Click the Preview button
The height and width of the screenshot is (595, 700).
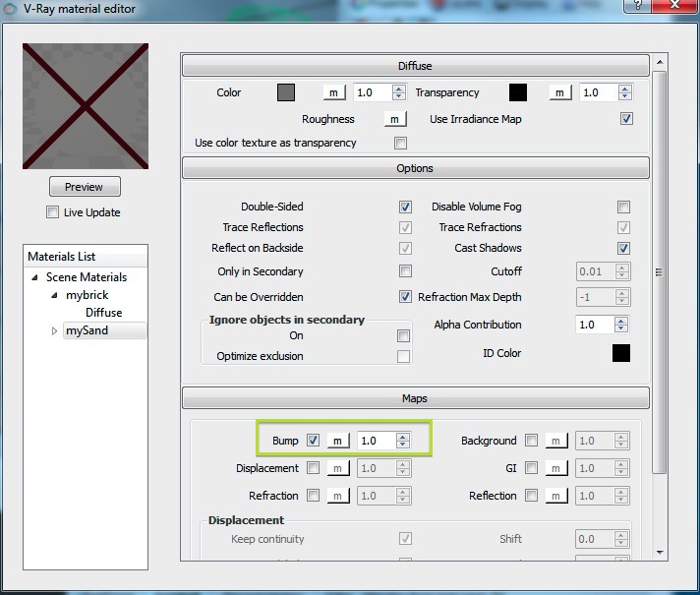coord(85,187)
